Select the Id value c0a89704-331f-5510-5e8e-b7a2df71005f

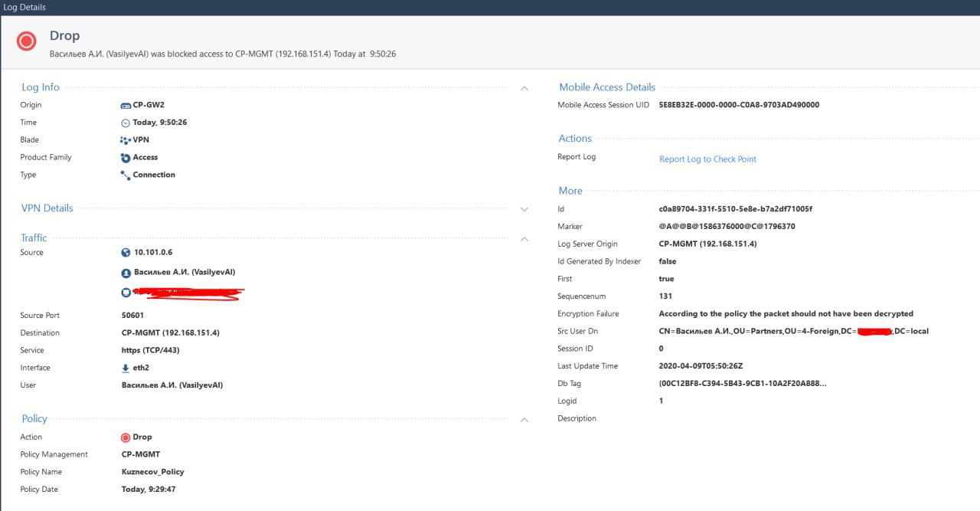click(736, 209)
